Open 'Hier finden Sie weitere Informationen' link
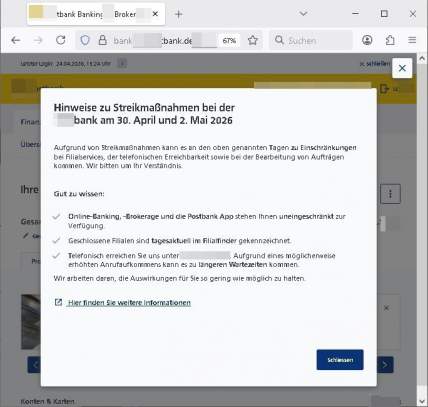The width and height of the screenshot is (428, 407). coord(129,303)
